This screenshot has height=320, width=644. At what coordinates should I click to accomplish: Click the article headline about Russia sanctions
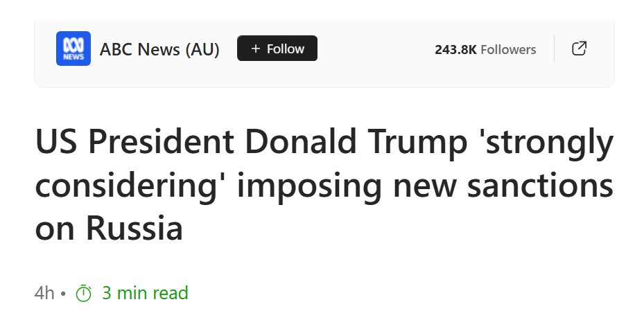(x=324, y=184)
